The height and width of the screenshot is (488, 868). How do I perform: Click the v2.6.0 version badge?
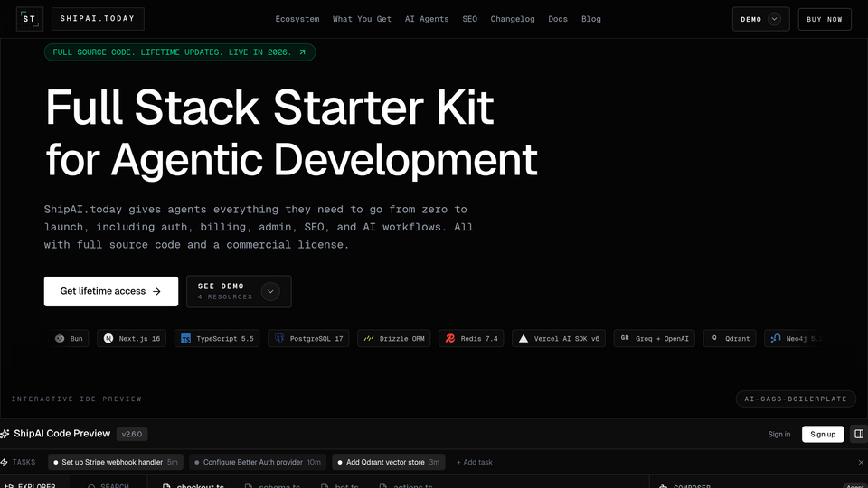132,434
